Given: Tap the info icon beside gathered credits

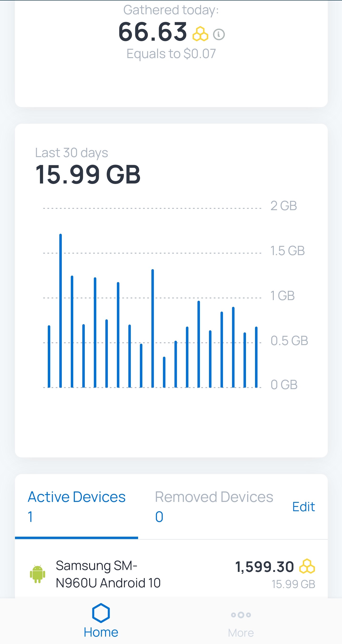Looking at the screenshot, I should [x=219, y=34].
